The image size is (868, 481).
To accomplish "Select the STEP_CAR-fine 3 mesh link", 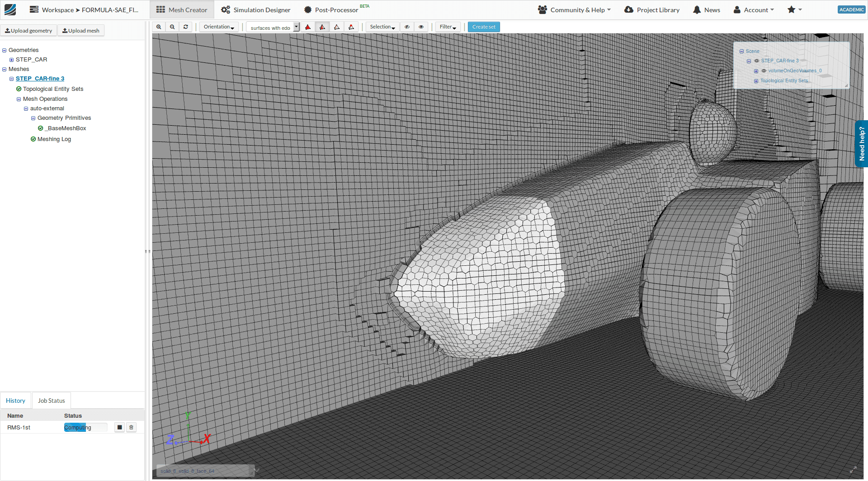I will (40, 79).
